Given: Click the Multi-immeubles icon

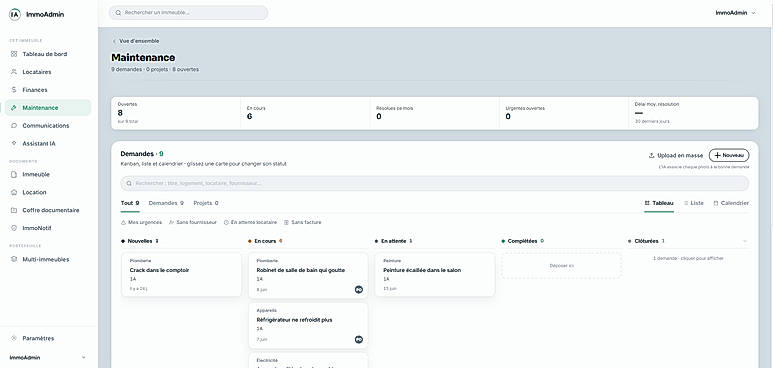Looking at the screenshot, I should [x=14, y=259].
